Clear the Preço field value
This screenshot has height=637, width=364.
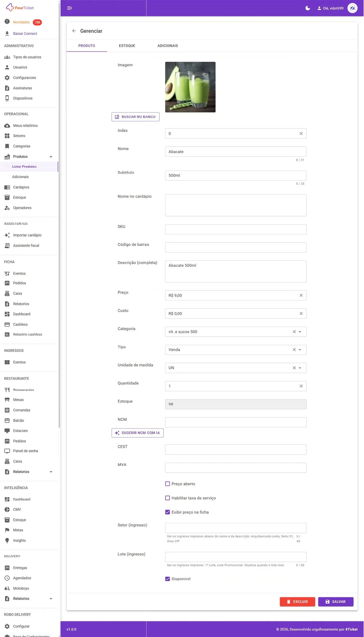301,295
